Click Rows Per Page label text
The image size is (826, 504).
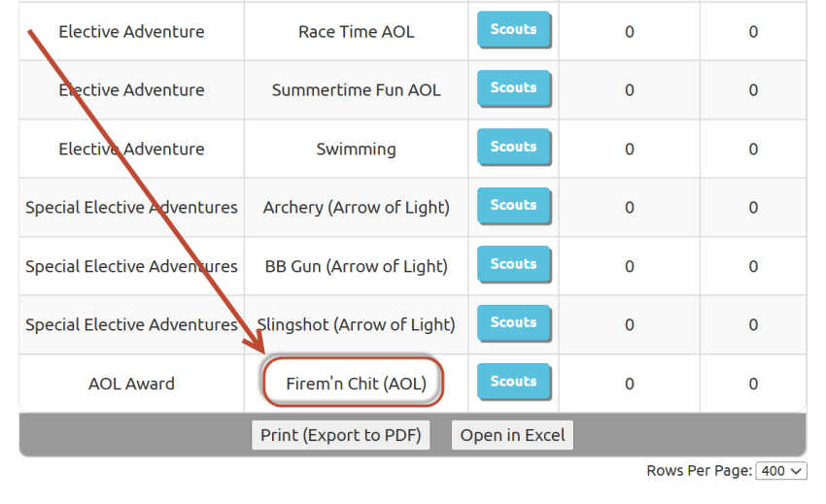(x=699, y=470)
